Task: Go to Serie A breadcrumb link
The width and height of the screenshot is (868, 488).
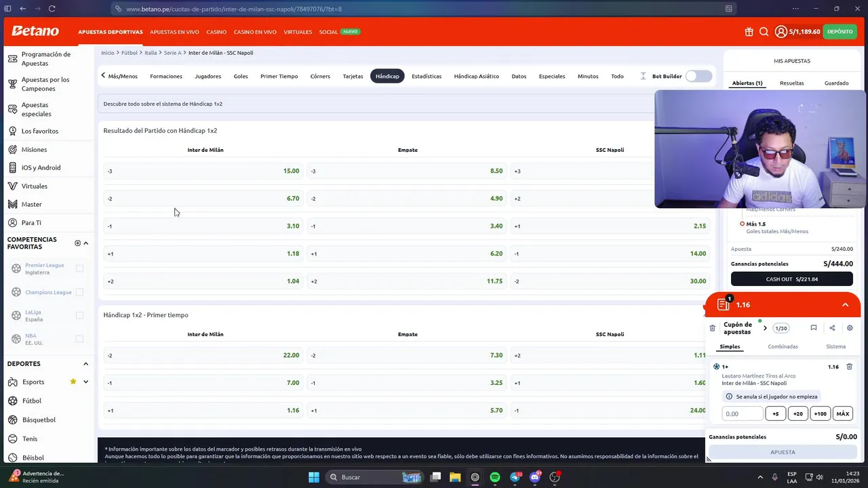Action: coord(172,53)
